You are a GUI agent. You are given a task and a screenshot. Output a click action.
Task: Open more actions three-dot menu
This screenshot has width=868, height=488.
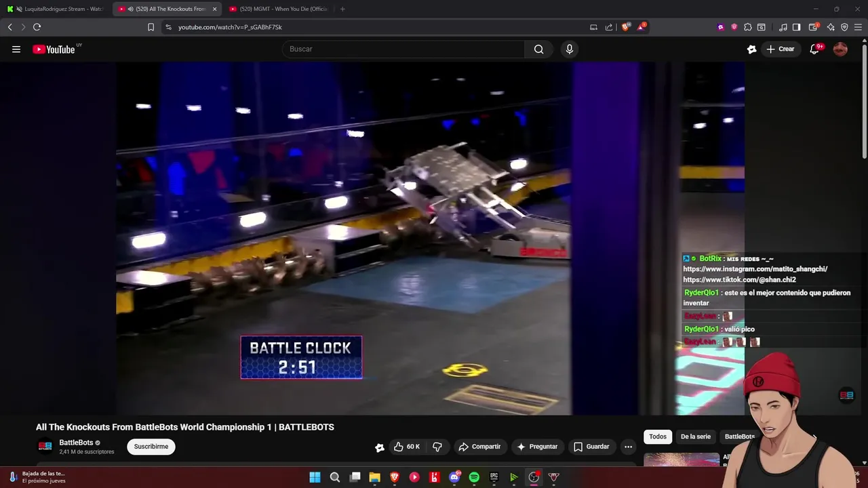[628, 447]
